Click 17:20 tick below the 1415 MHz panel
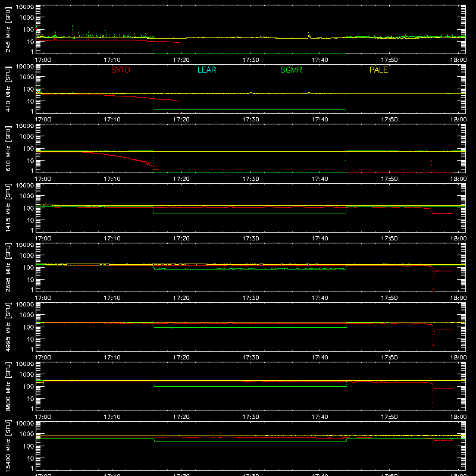 (x=181, y=239)
